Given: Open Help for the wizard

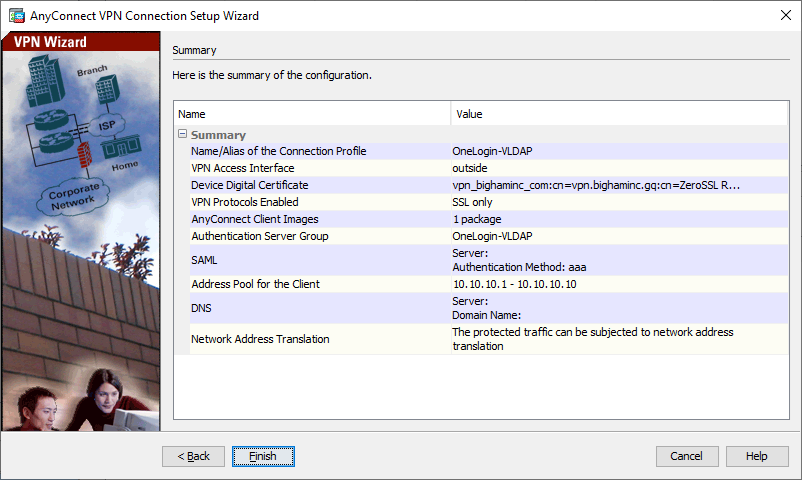Looking at the screenshot, I should pos(756,456).
